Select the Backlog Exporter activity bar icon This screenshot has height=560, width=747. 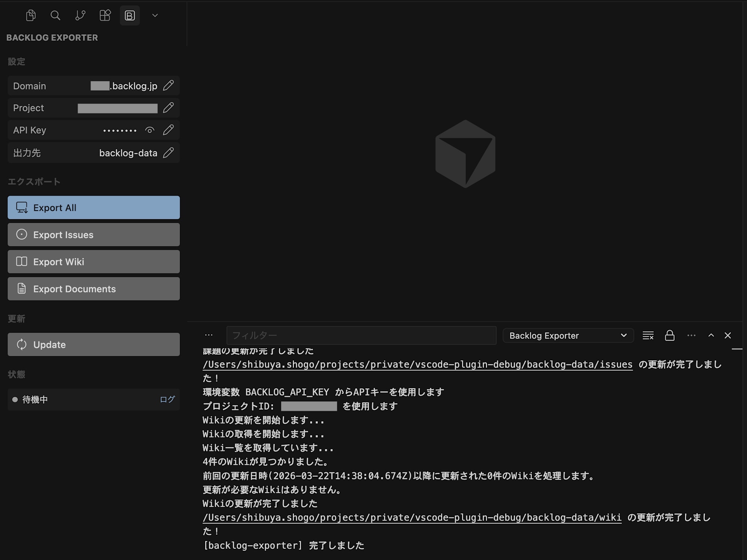130,16
